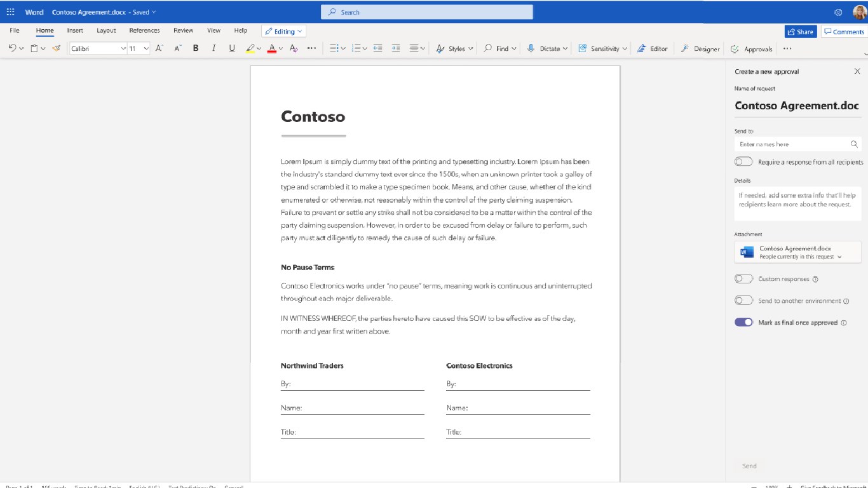Image resolution: width=868 pixels, height=488 pixels.
Task: Increase font size with grow font icon
Action: tap(159, 48)
